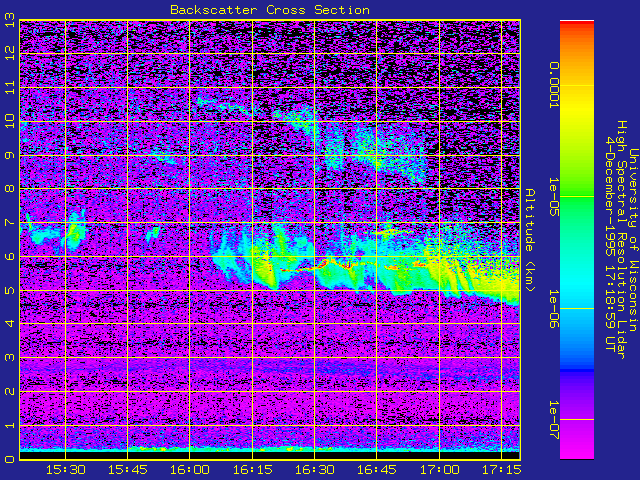The image size is (640, 480).
Task: Pick the red end of color bar
Action: pyautogui.click(x=577, y=24)
